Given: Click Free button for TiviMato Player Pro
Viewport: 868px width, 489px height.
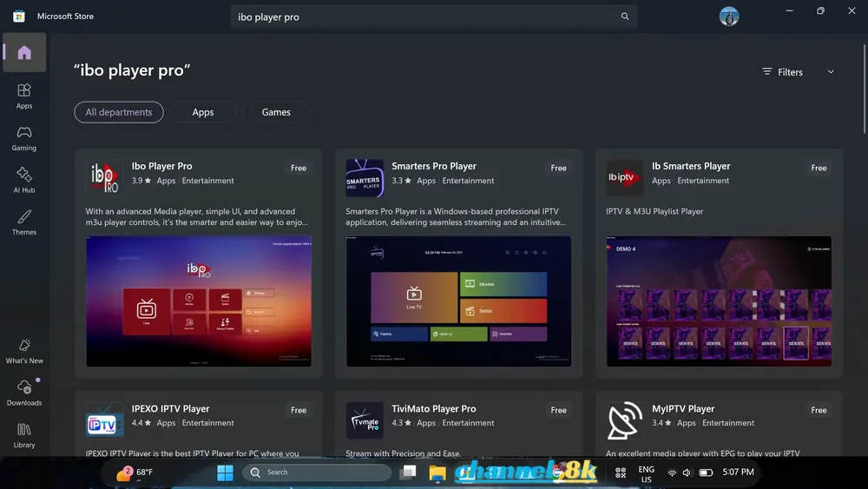Looking at the screenshot, I should coord(558,410).
